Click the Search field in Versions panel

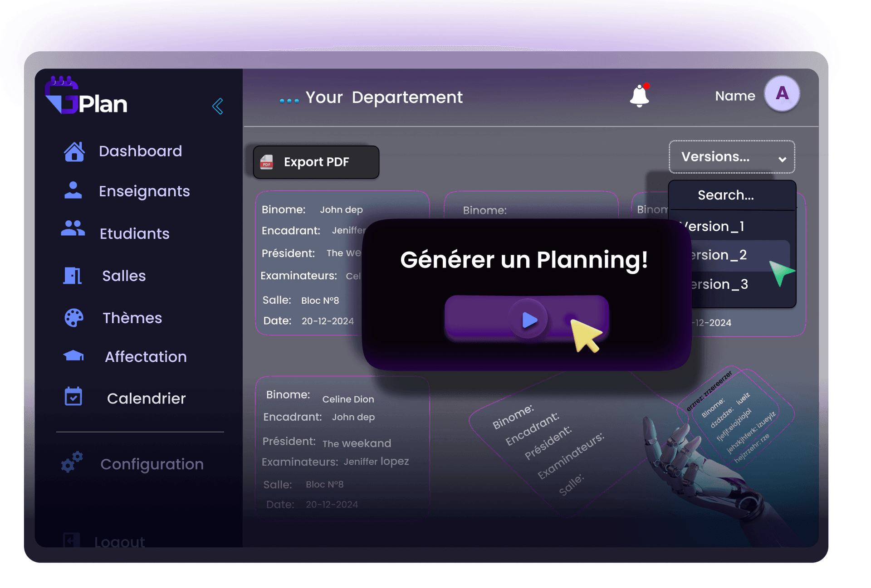(x=726, y=195)
